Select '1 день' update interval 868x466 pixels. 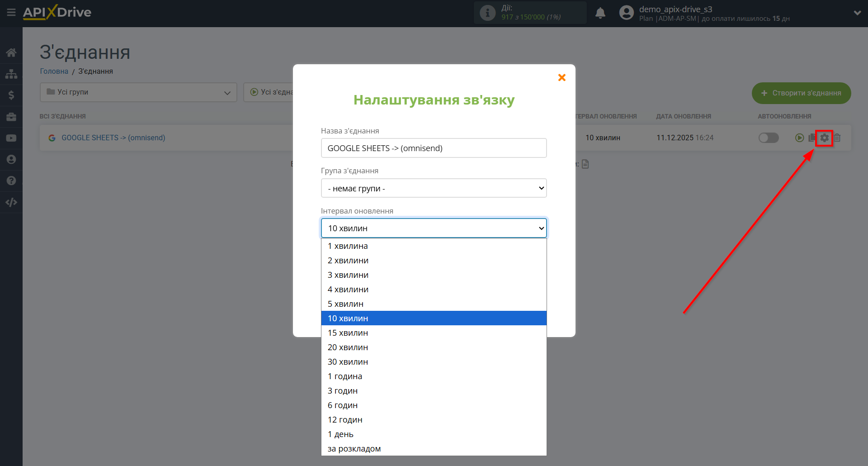coord(340,434)
